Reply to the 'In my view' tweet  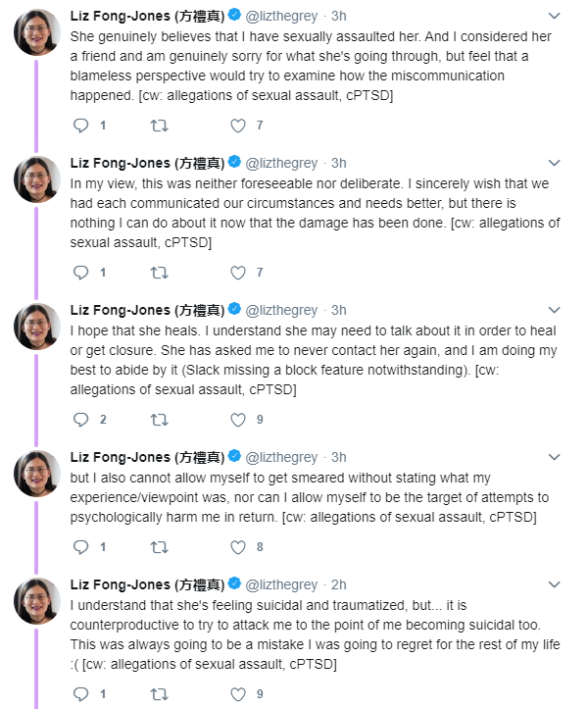tap(81, 273)
